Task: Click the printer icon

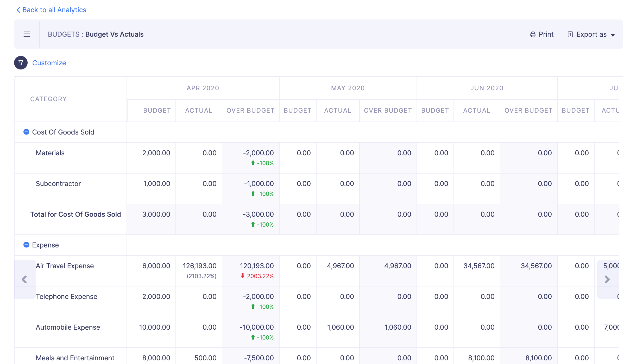Action: click(x=533, y=34)
